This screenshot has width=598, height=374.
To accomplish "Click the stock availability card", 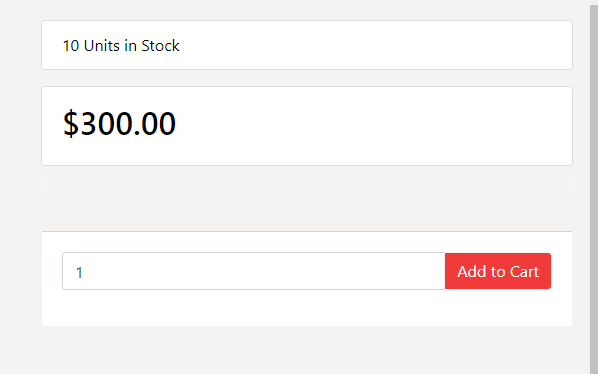I will click(307, 45).
